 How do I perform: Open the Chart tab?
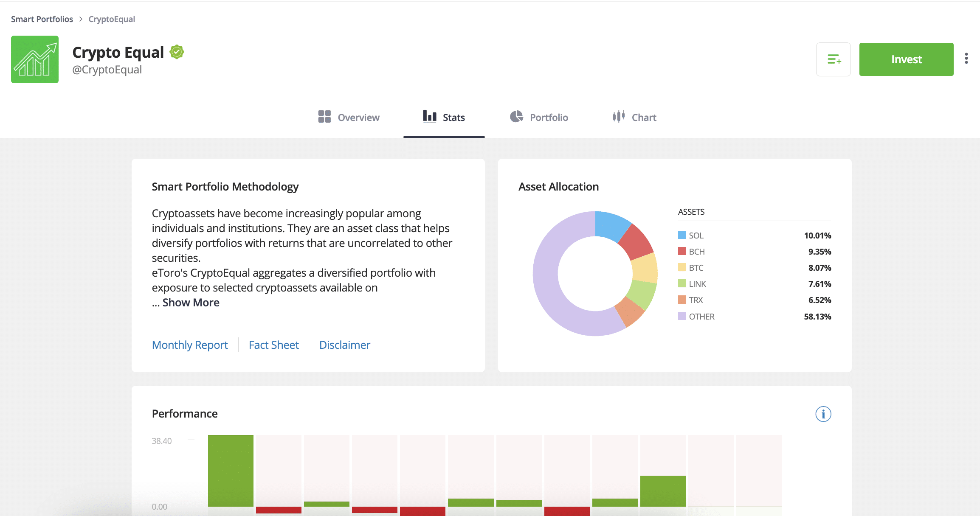(634, 118)
